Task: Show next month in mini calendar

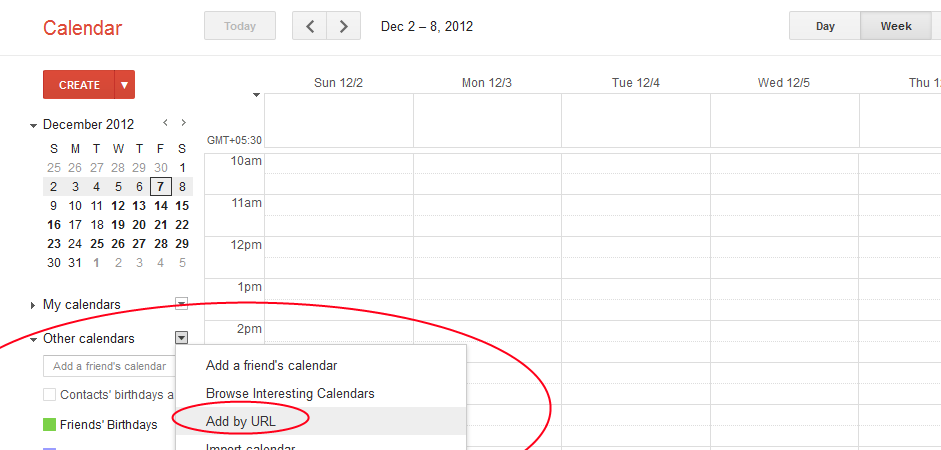Action: click(183, 123)
